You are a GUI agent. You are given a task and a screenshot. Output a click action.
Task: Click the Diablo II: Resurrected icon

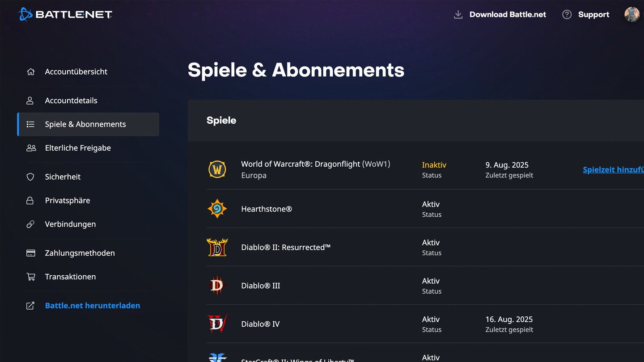click(x=217, y=247)
